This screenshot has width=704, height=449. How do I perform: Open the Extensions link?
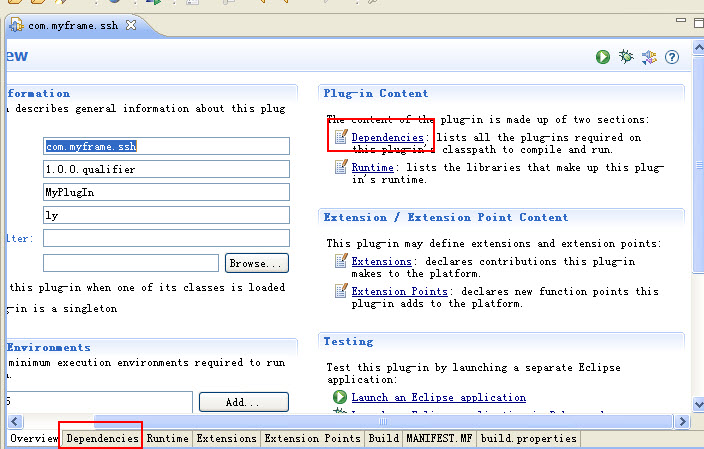click(x=381, y=261)
